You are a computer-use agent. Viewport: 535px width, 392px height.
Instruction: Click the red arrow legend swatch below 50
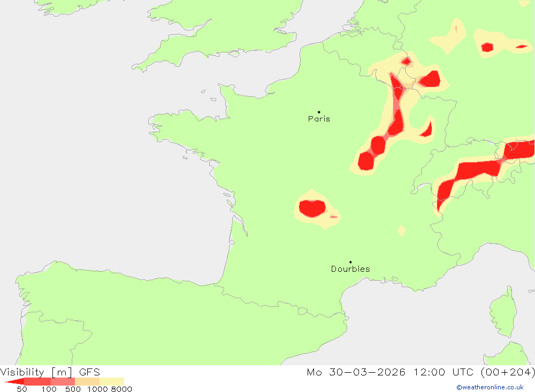click(x=14, y=381)
